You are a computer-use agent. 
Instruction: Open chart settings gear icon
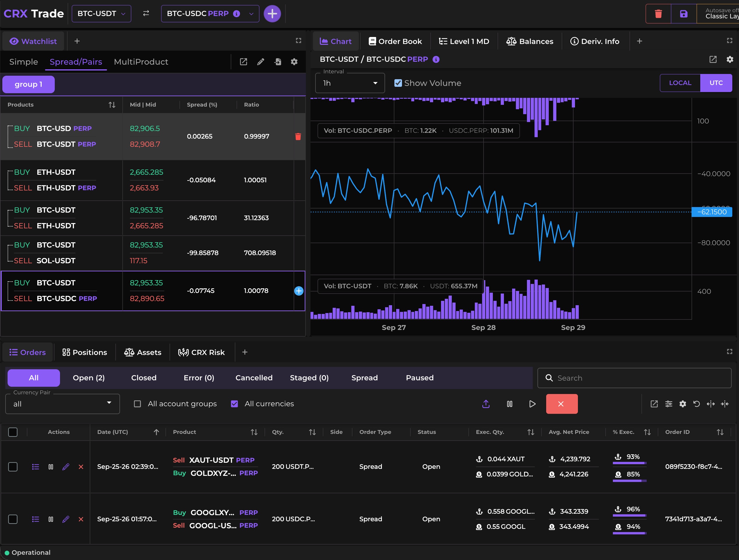[730, 59]
